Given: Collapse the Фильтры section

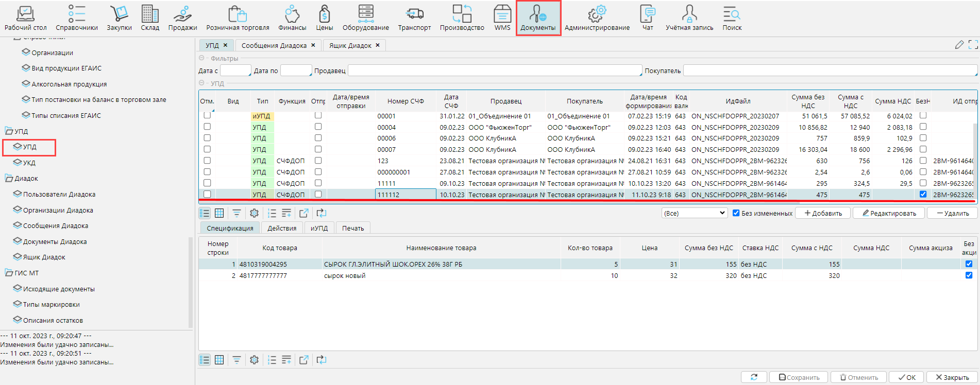Looking at the screenshot, I should [201, 58].
